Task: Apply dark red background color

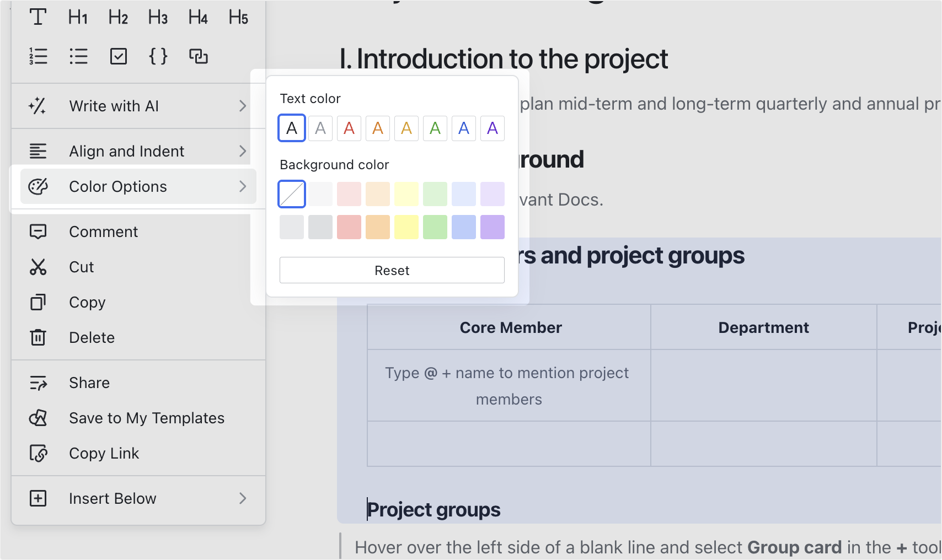Action: click(349, 227)
